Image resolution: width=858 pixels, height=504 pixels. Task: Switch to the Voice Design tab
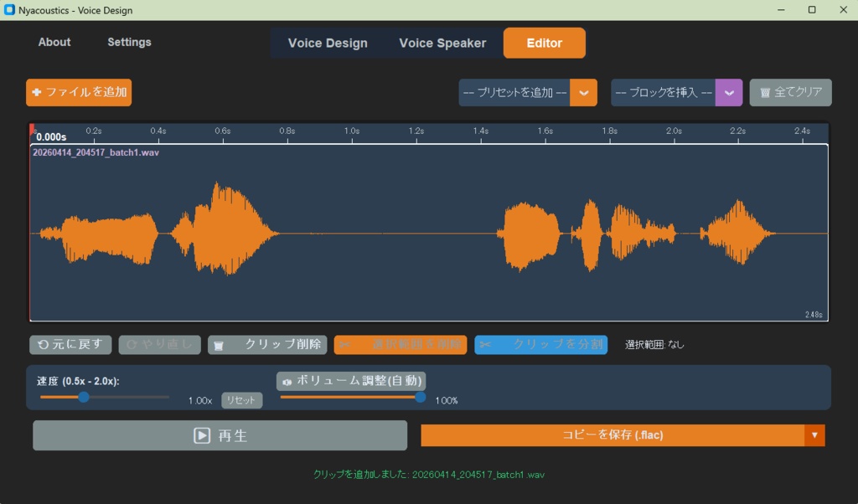click(328, 42)
